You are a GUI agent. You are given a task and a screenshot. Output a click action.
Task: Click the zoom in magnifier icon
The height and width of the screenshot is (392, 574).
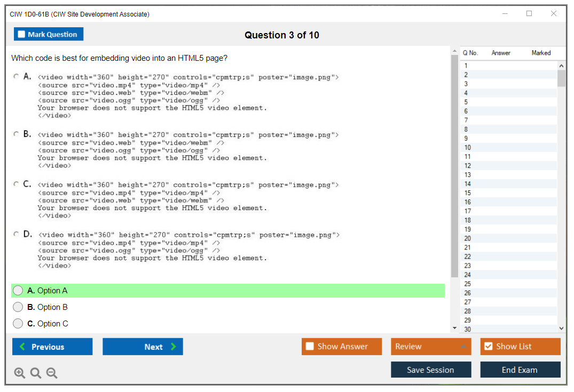19,373
